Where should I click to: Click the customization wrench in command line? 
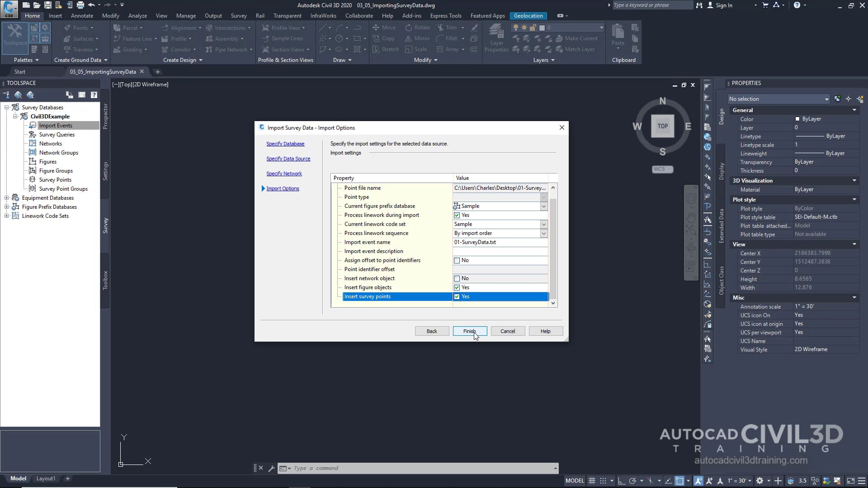pos(271,469)
